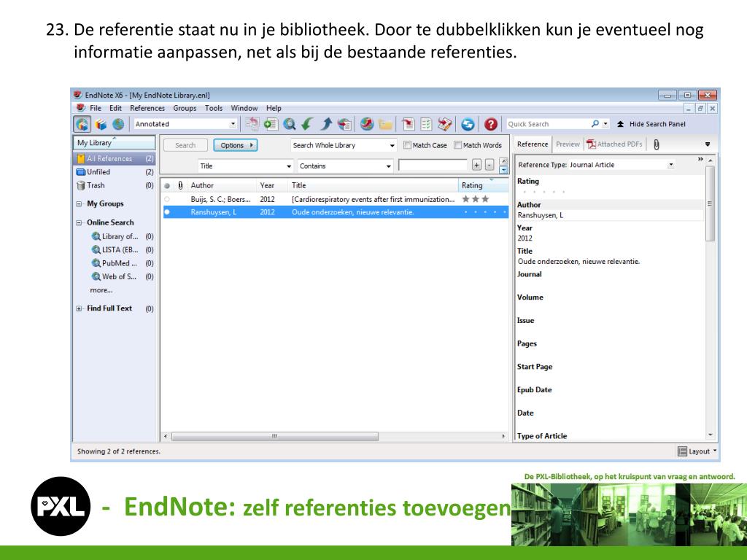Switch to Online Search mode globe icon
747x560 pixels.
click(118, 124)
